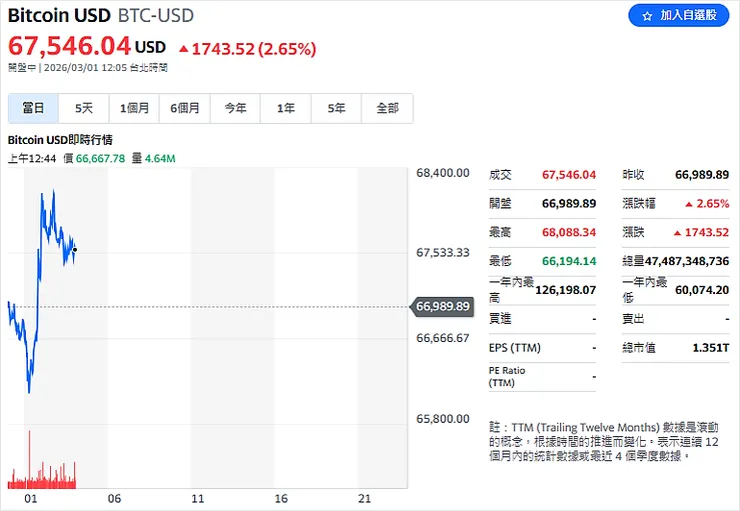Click the 66,667.78 chart price readout
The image size is (740, 511).
tap(101, 159)
